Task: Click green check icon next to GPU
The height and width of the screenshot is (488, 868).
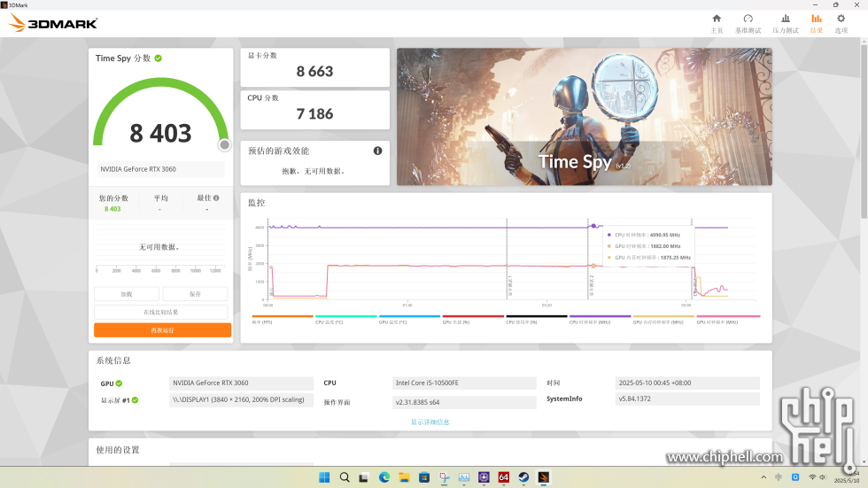Action: pyautogui.click(x=119, y=383)
